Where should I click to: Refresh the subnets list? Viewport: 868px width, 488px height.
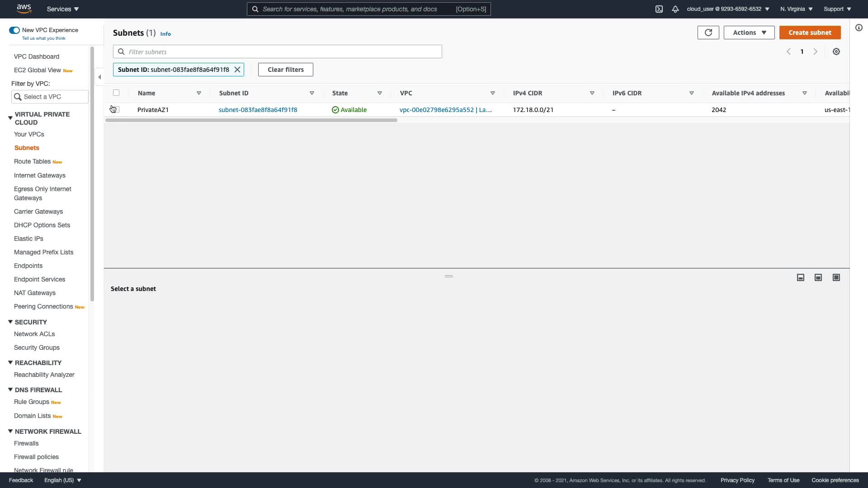tap(708, 33)
